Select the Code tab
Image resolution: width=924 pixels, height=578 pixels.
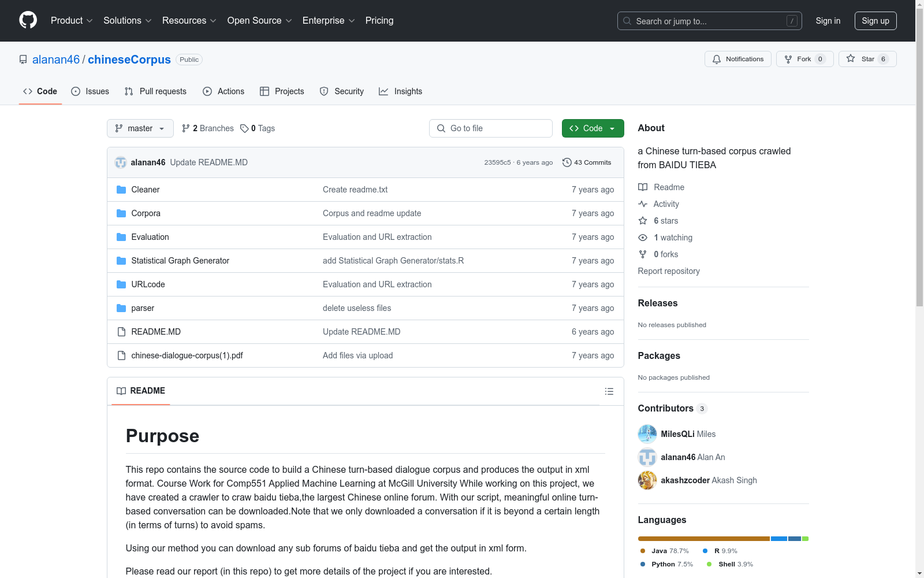tap(40, 91)
